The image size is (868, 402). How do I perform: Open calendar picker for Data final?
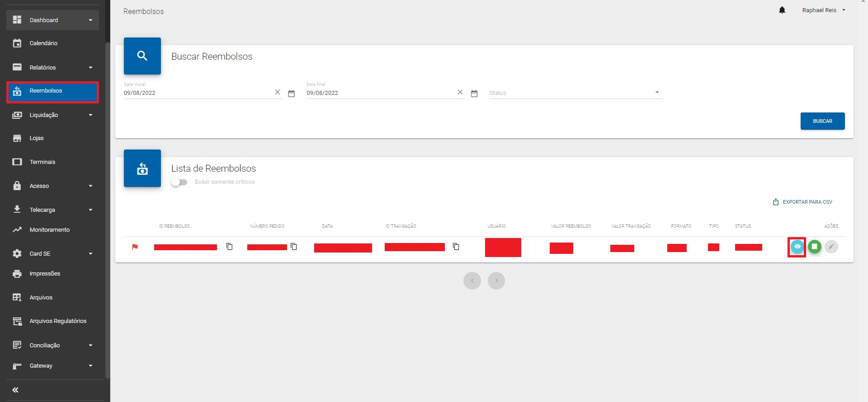point(474,93)
